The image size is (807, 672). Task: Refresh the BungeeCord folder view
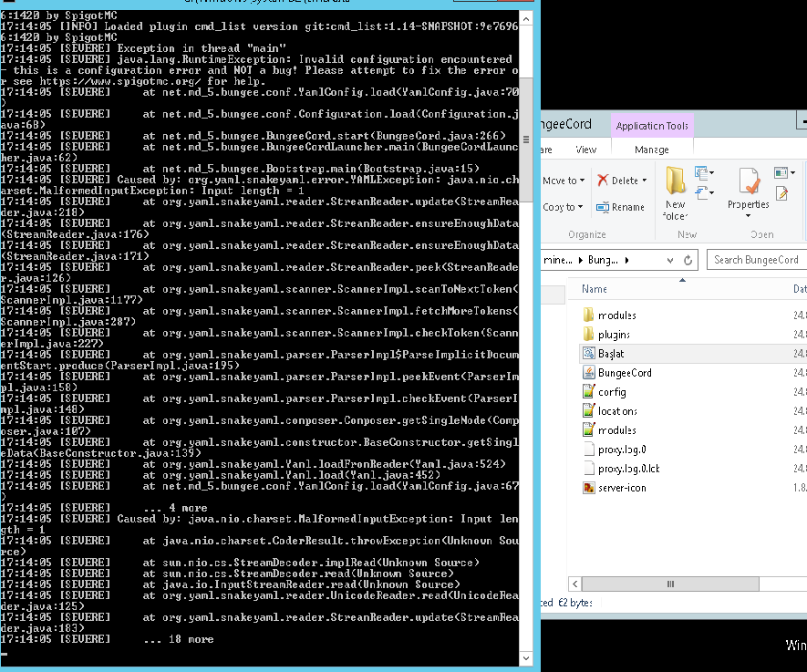(x=688, y=261)
